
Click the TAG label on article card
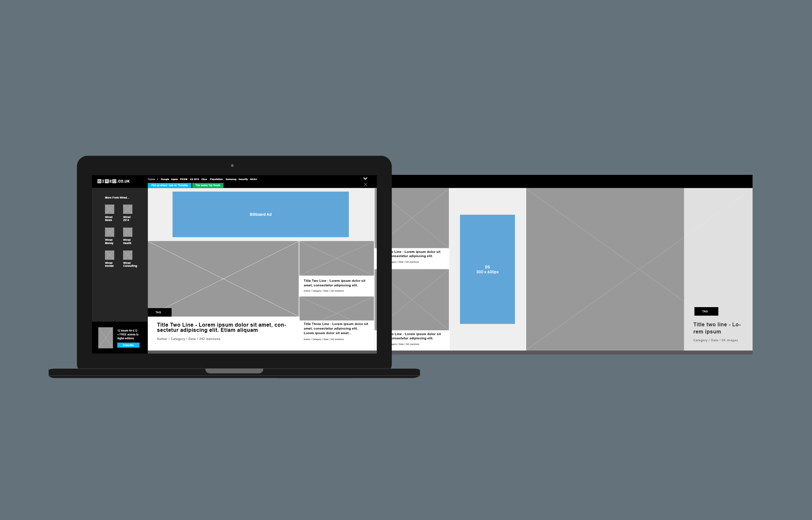[159, 312]
